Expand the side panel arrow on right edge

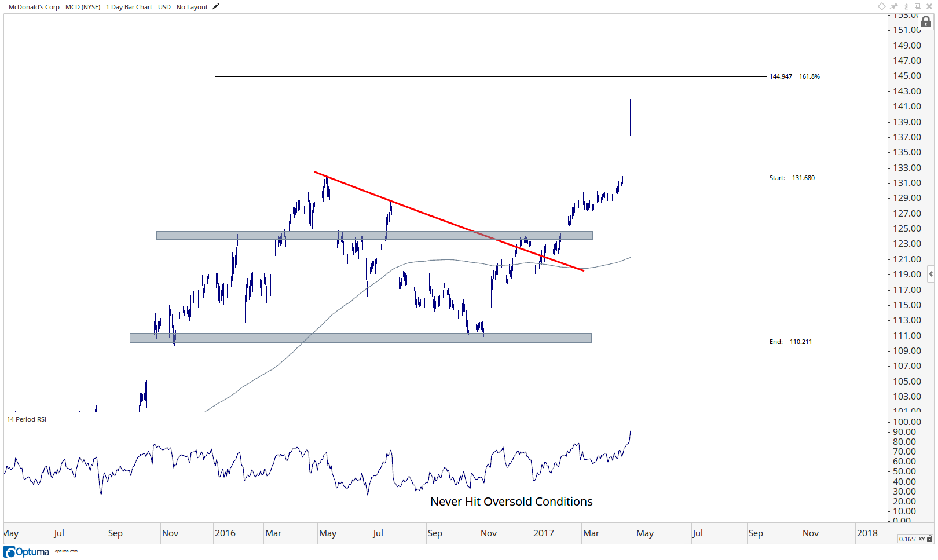coord(930,274)
